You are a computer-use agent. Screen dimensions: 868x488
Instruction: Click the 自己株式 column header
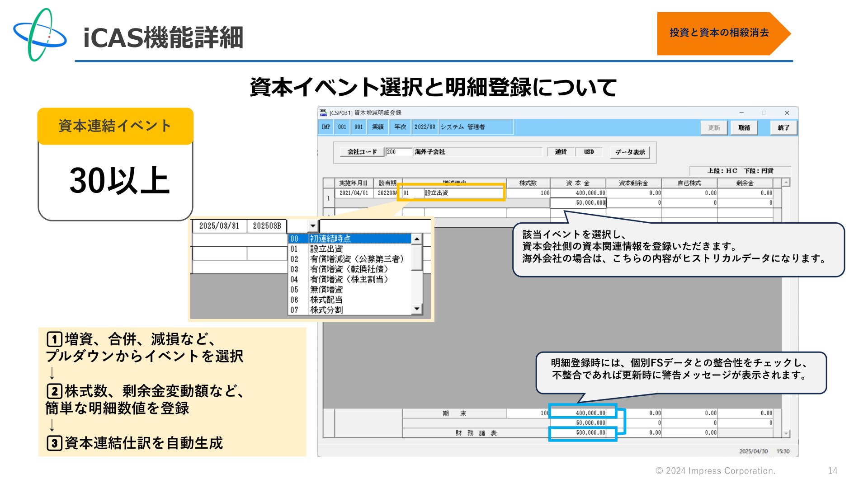coord(689,183)
